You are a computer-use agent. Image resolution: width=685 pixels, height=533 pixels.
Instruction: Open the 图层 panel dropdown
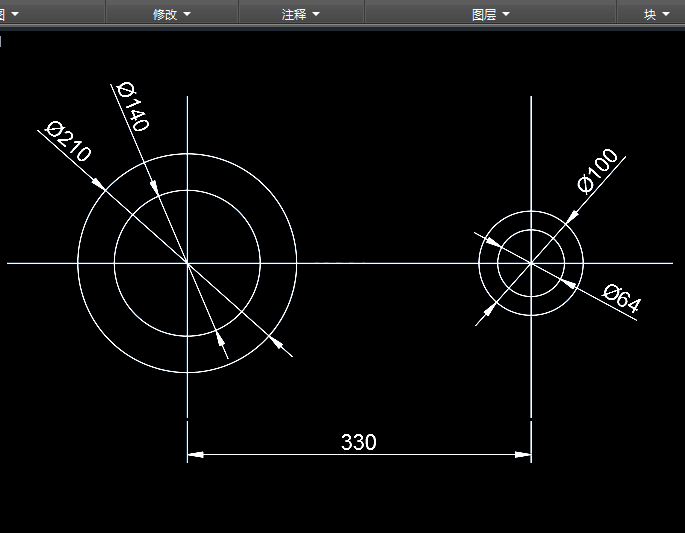coord(491,14)
